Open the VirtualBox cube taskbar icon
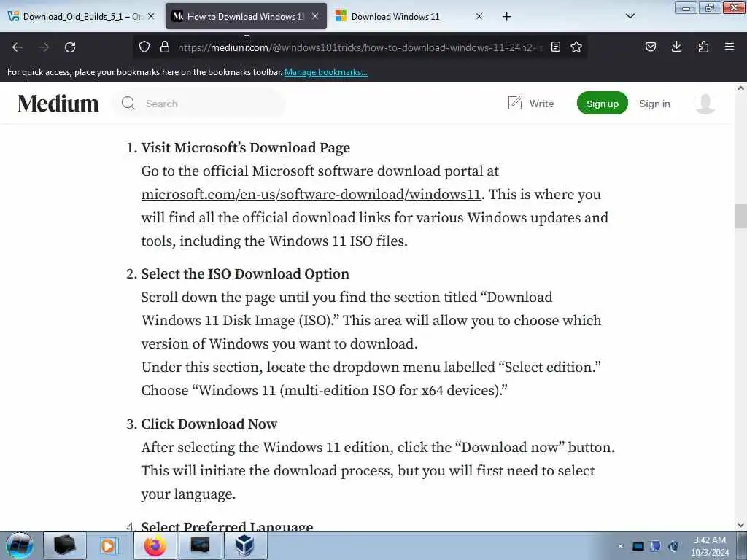This screenshot has height=560, width=747. coord(245,545)
